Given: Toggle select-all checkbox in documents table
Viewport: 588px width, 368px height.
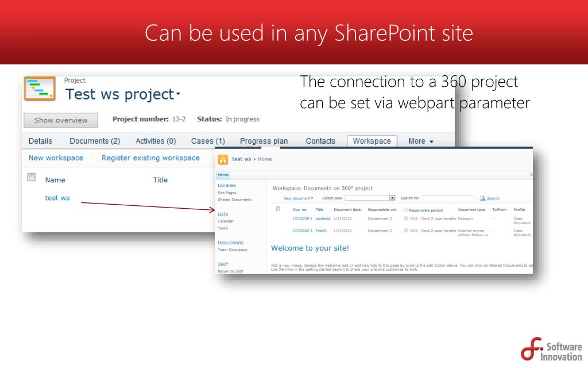Looking at the screenshot, I should (x=278, y=209).
